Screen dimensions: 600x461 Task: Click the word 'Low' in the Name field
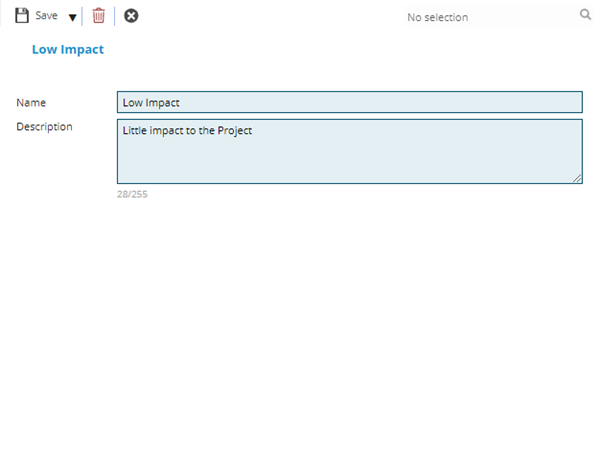coord(132,102)
